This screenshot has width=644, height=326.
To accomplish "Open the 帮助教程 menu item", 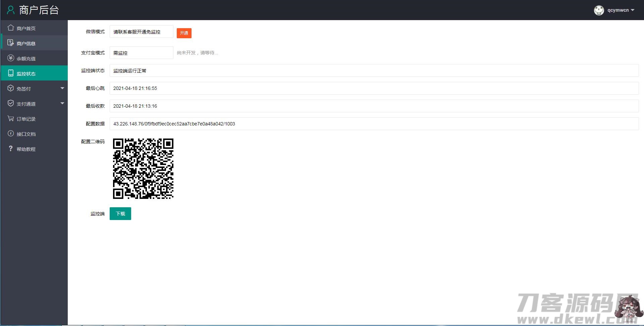I will click(26, 149).
